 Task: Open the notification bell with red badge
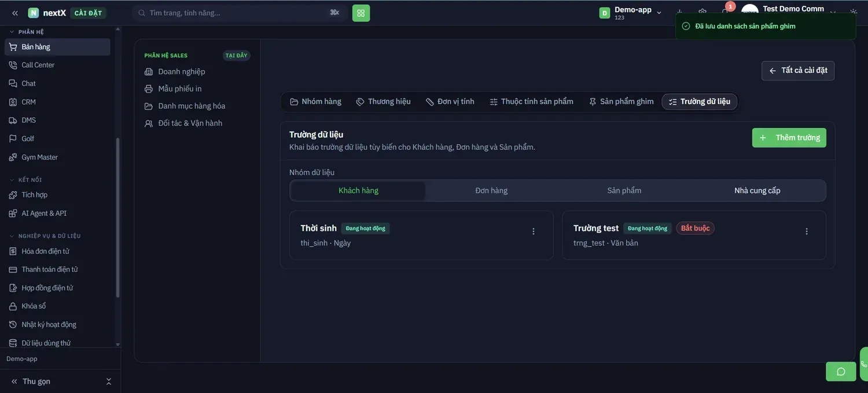[725, 12]
